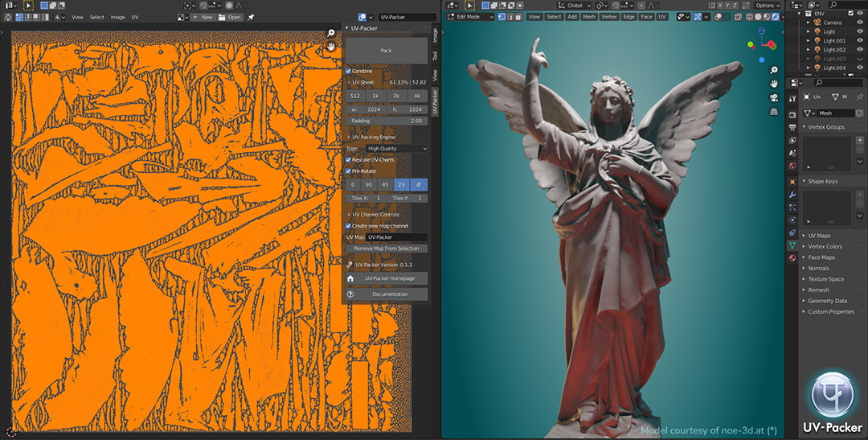Viewport: 868px width, 440px height.
Task: Expand the UV Maps panel
Action: (x=818, y=236)
